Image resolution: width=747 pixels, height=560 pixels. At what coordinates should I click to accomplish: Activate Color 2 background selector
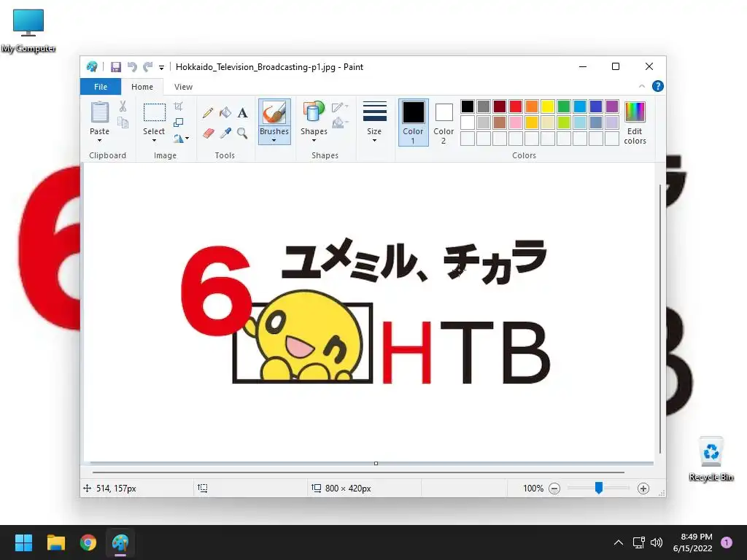click(x=444, y=122)
